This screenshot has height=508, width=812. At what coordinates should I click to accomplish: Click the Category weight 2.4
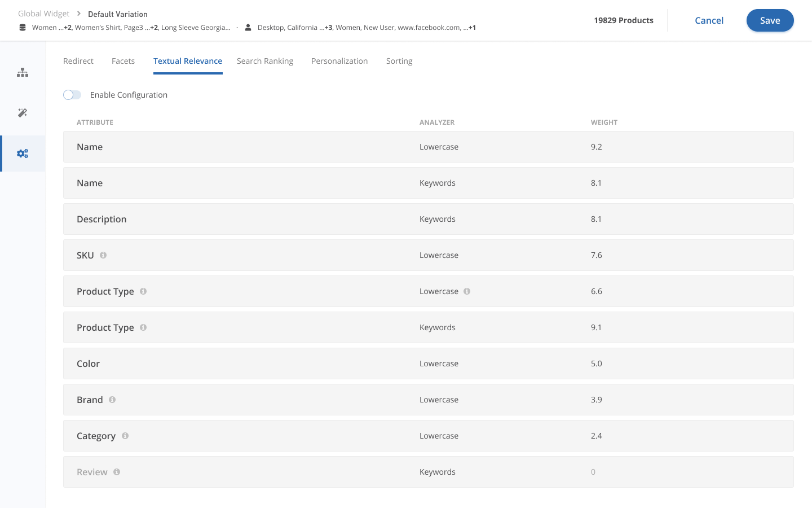pos(597,436)
